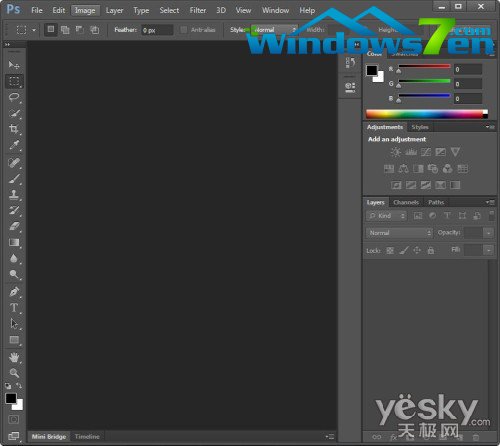Screen dimensions: 500x446
Task: Select the Move tool
Action: click(x=14, y=65)
